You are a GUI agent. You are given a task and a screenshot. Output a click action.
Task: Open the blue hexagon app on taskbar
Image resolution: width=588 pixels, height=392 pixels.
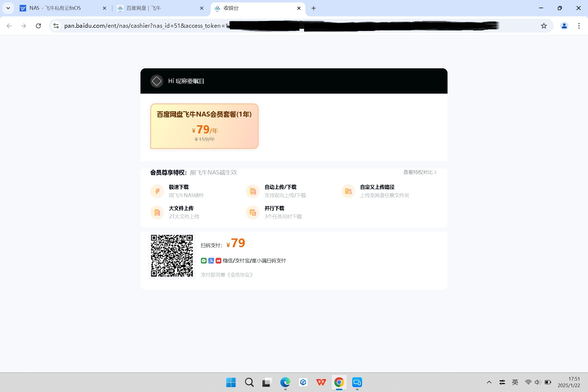coord(303,382)
